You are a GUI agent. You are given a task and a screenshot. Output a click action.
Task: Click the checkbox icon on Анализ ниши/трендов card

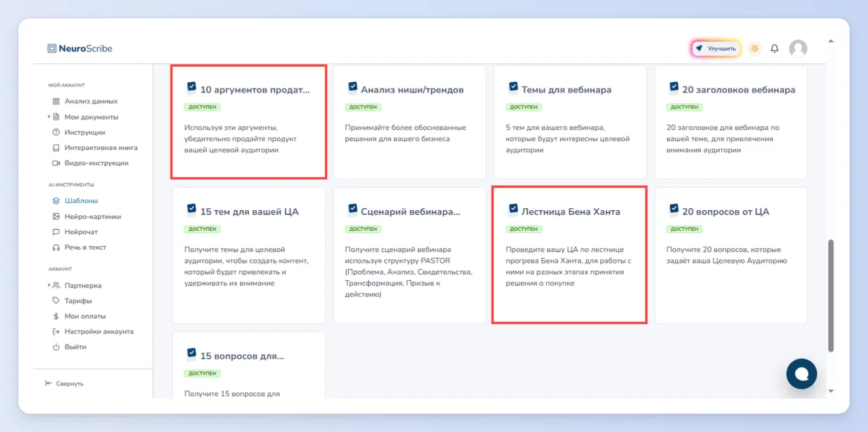(352, 87)
